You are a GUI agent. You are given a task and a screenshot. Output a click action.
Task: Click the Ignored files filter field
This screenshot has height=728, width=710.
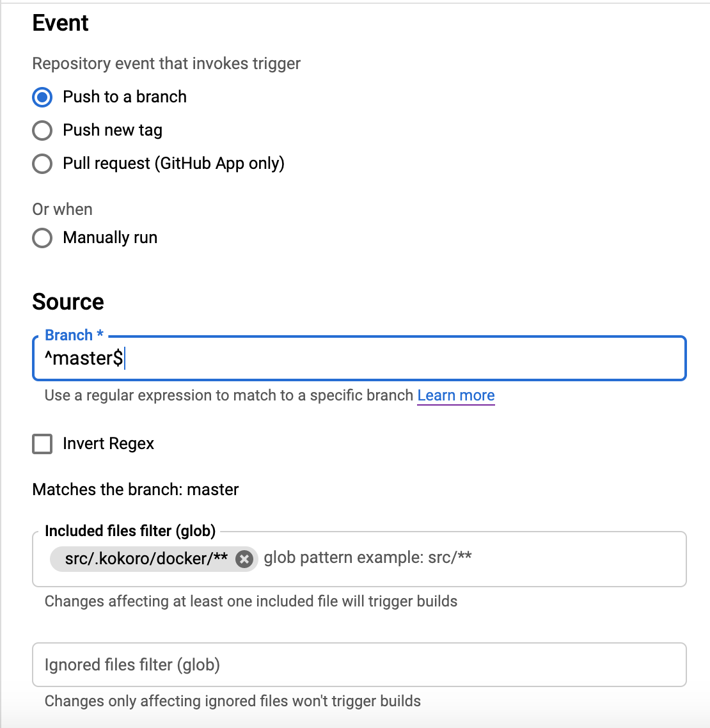[x=358, y=665]
